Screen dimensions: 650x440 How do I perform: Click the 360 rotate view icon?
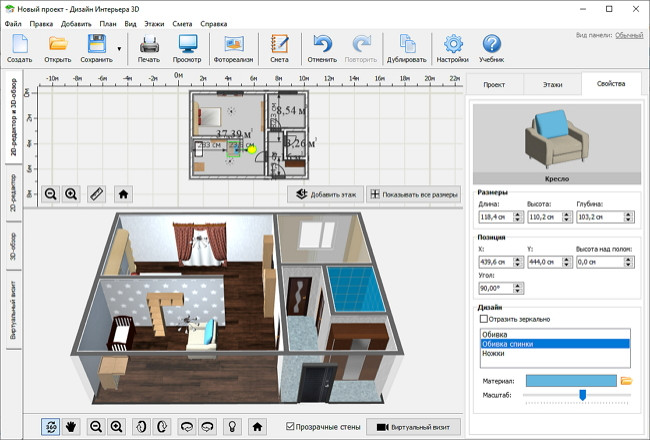[51, 426]
